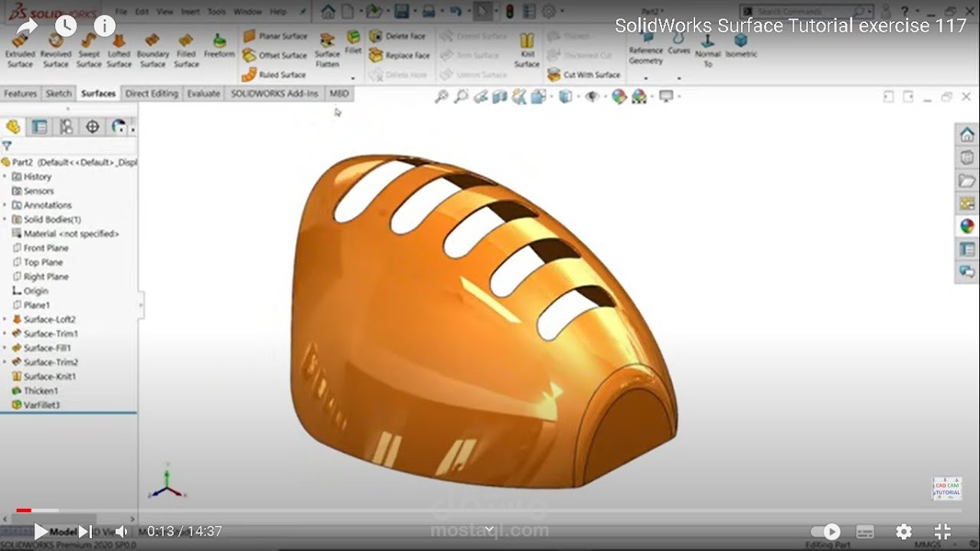Image resolution: width=980 pixels, height=551 pixels.
Task: Switch to the Features tab
Action: click(20, 93)
